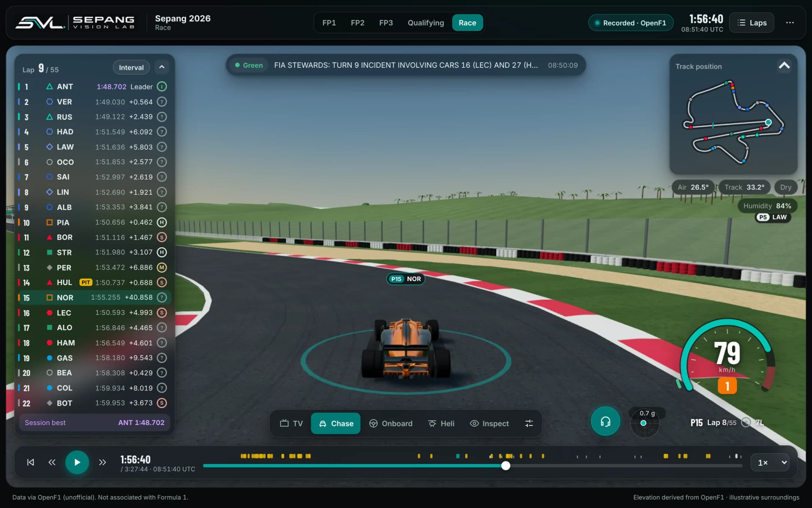812x508 pixels.
Task: Click hard tyre icon in PIA row
Action: 162,222
